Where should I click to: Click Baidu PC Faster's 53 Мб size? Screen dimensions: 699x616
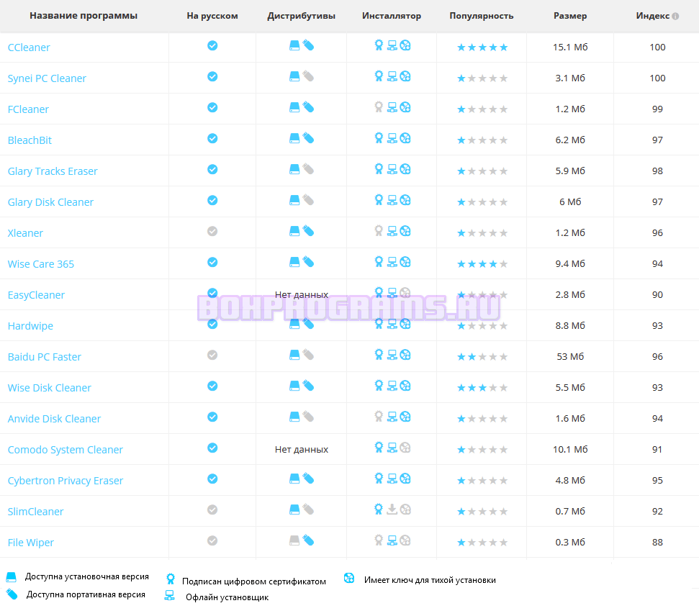click(570, 357)
